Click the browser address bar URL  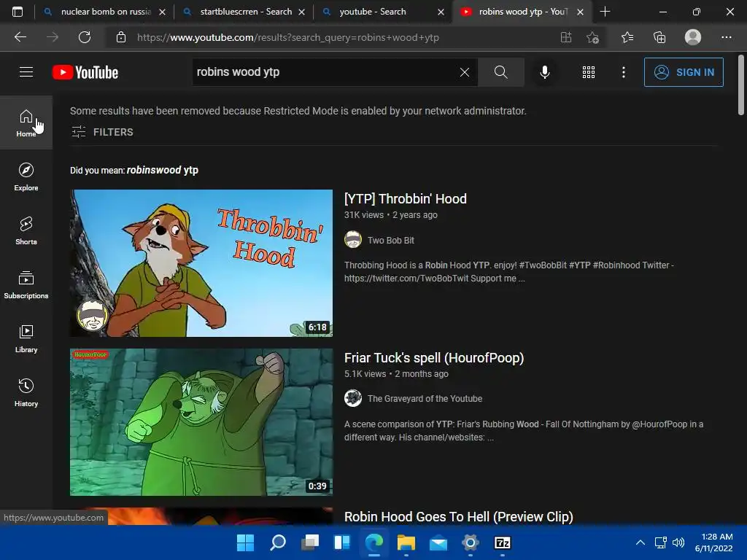(x=287, y=37)
